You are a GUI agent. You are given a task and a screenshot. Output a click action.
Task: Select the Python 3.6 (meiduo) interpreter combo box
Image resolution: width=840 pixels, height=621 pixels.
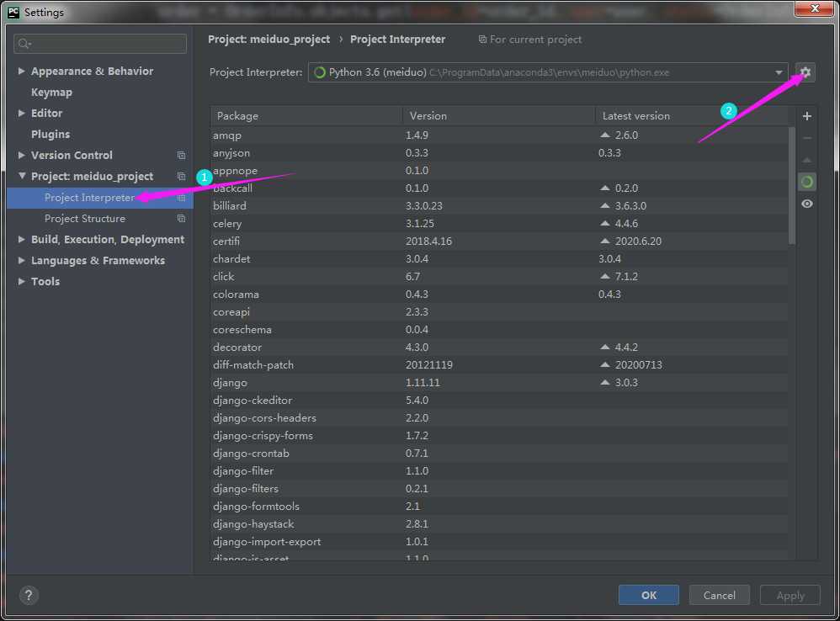pos(548,72)
